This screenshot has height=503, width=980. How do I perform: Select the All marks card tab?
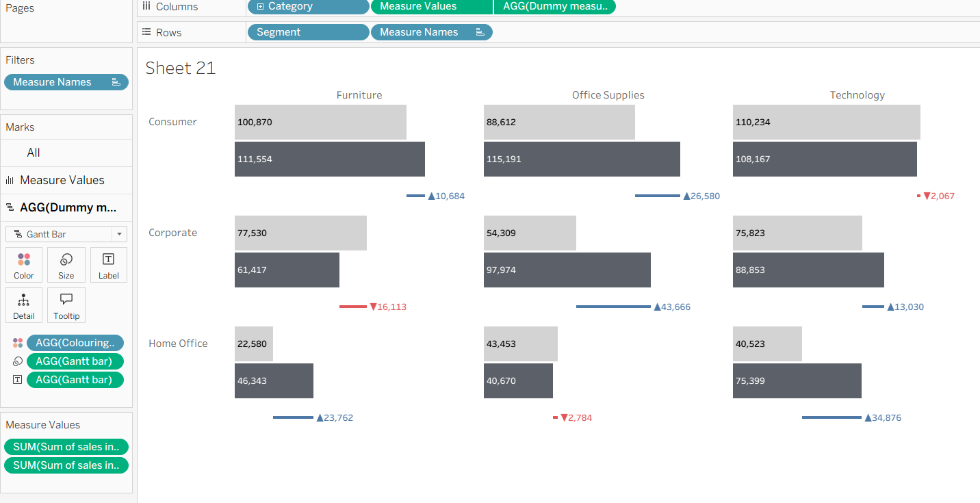pos(33,153)
